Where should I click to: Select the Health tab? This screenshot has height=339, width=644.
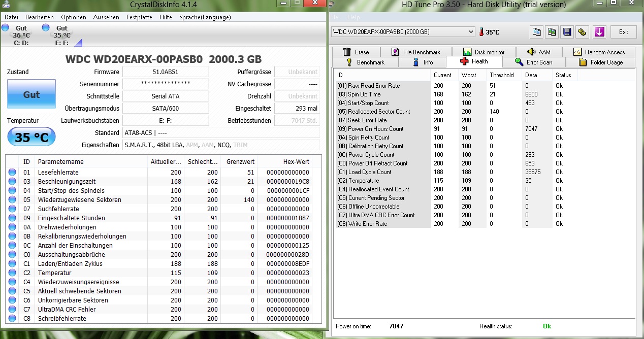tap(474, 61)
